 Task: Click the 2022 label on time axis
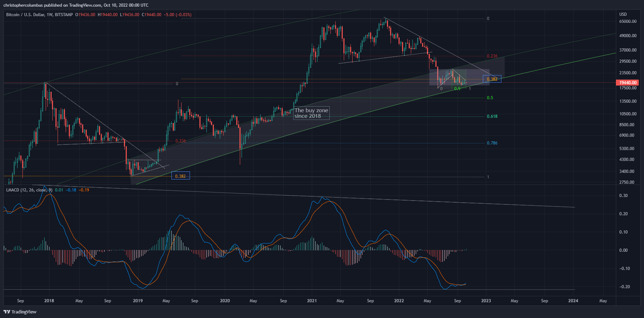pyautogui.click(x=399, y=301)
